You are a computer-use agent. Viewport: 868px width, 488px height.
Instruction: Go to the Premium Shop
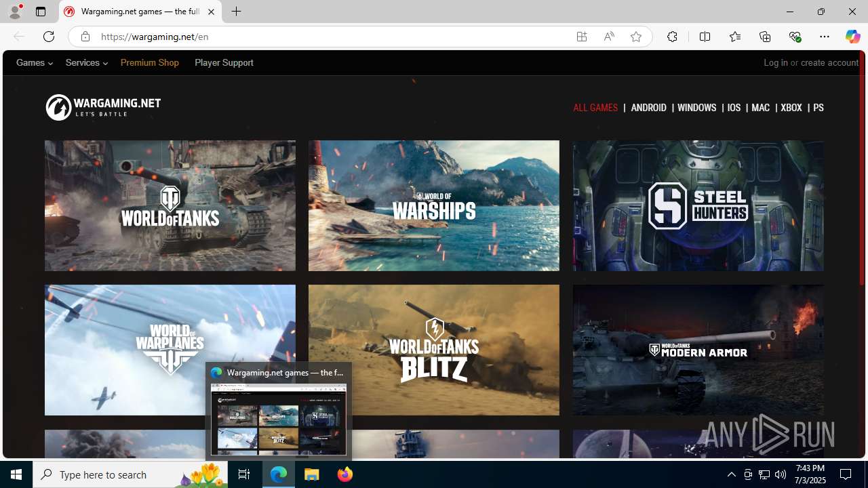click(x=150, y=62)
